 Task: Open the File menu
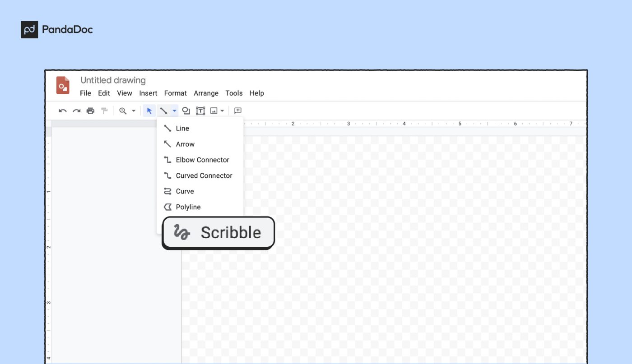pos(85,93)
